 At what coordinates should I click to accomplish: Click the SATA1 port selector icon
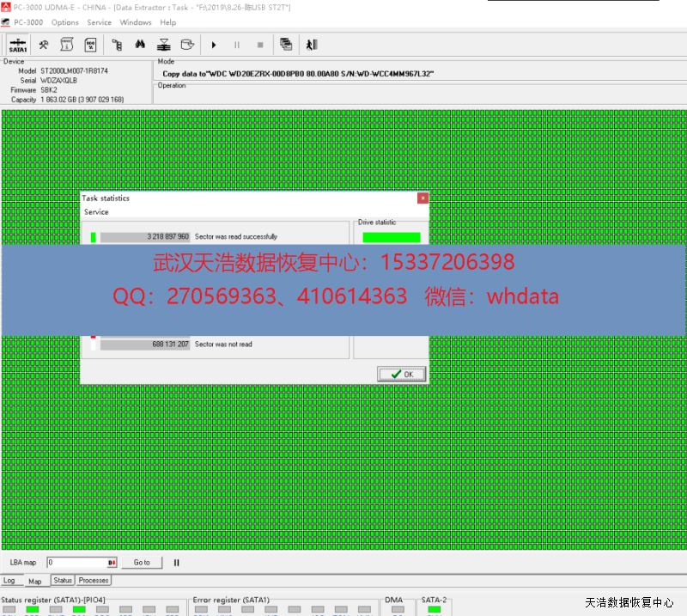tap(17, 45)
